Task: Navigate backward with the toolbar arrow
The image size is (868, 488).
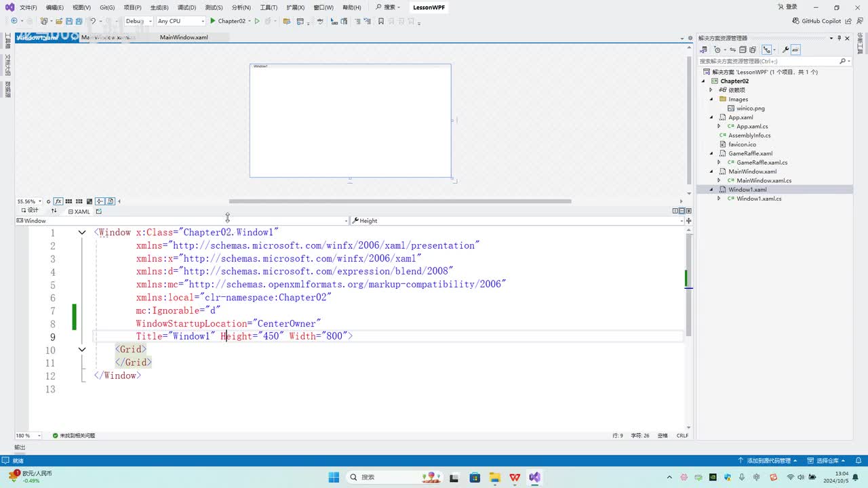Action: (14, 21)
